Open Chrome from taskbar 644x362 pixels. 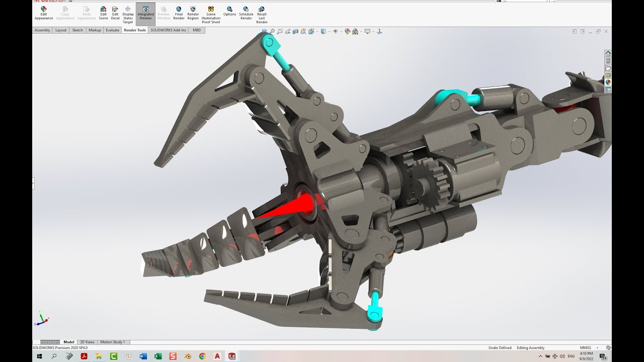pos(202,356)
